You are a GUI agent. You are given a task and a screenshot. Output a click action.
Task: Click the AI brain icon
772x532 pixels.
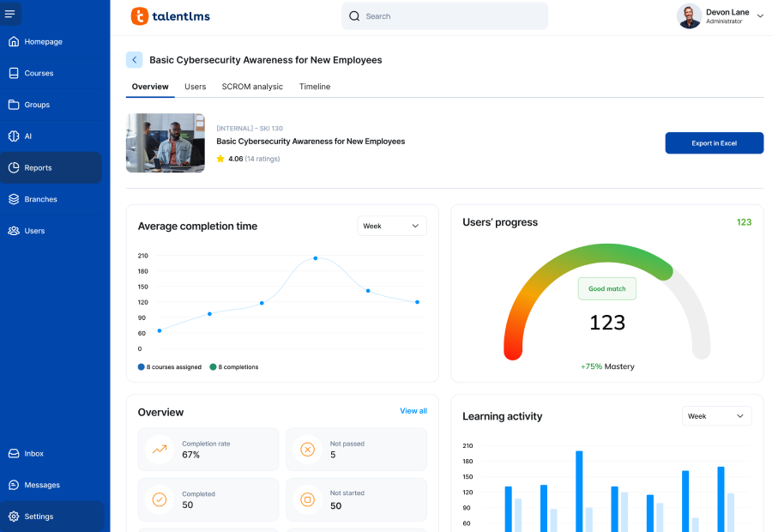click(14, 136)
